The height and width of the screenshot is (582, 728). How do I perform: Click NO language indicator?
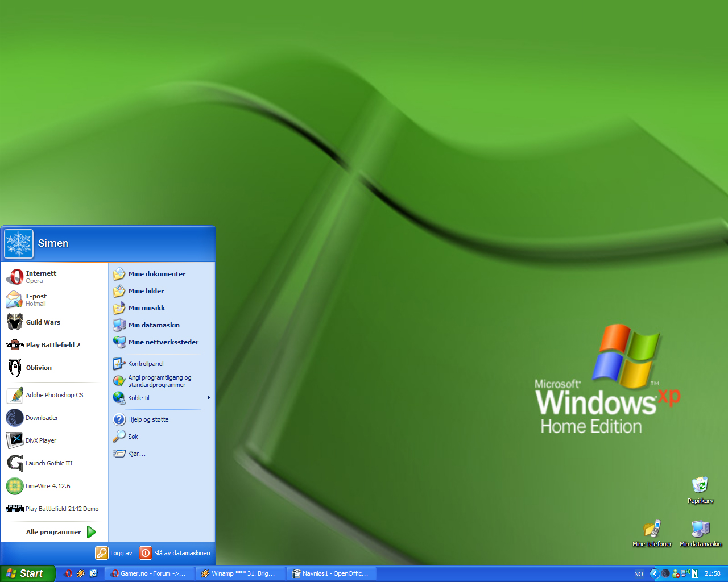[639, 574]
